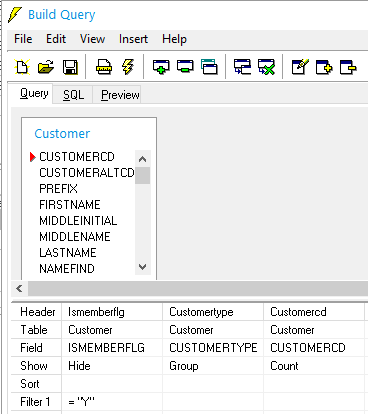Click the Header row label
This screenshot has height=414, width=368.
pos(36,312)
